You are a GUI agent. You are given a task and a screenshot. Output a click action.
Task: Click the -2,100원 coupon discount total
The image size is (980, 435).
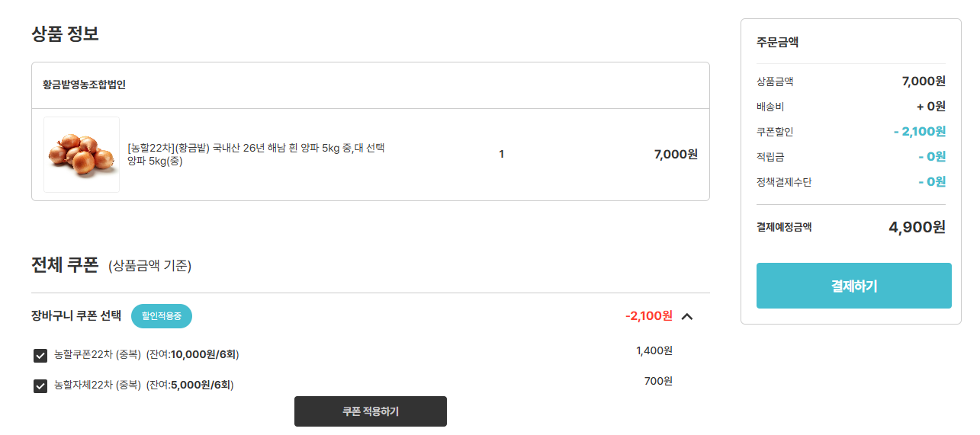click(649, 315)
